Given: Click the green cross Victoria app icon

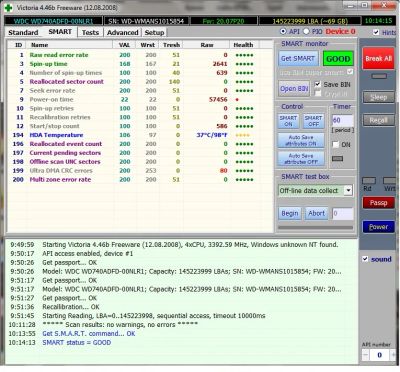Looking at the screenshot, I should (9, 7).
